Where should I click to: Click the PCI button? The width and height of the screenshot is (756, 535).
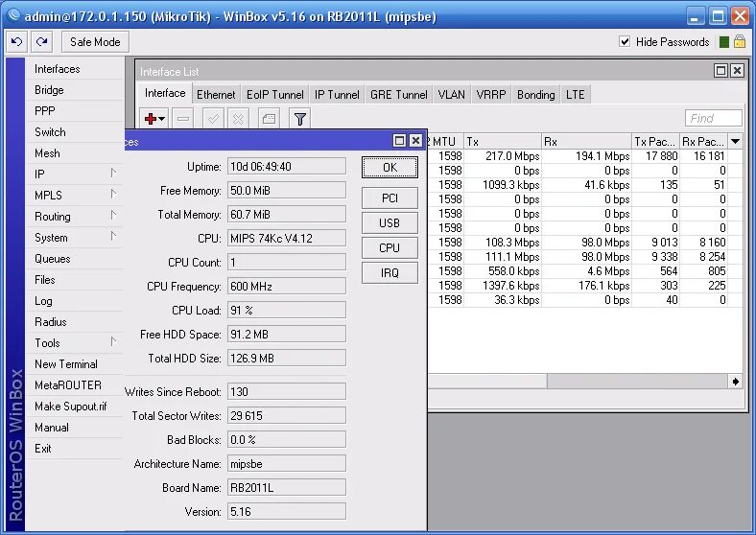tap(390, 198)
